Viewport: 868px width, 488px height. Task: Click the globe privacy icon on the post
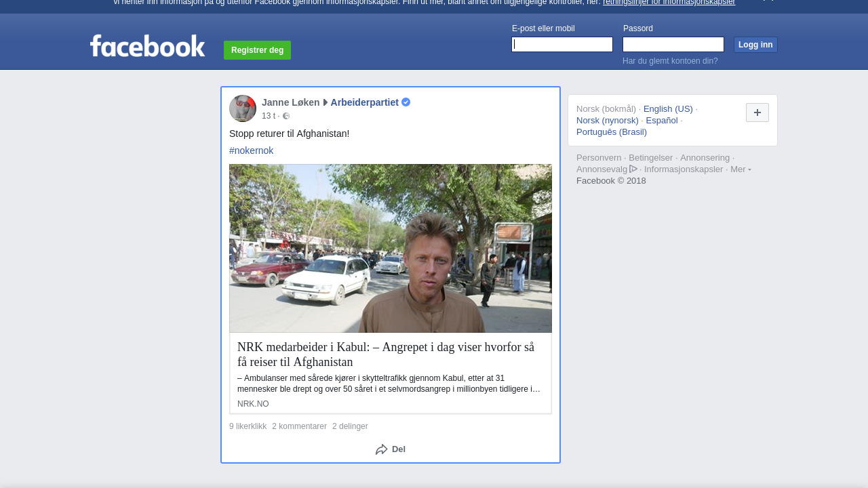[286, 116]
